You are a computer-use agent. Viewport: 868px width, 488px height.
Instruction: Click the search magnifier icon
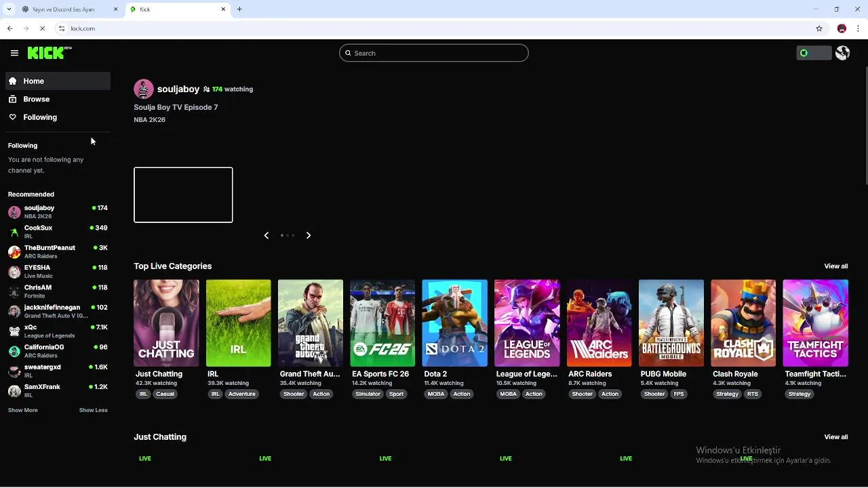click(x=348, y=53)
